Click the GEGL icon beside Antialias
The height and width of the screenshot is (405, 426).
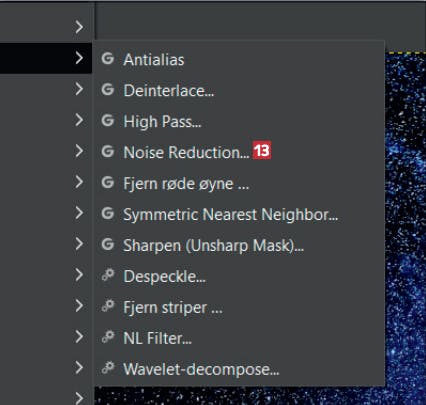coord(108,59)
